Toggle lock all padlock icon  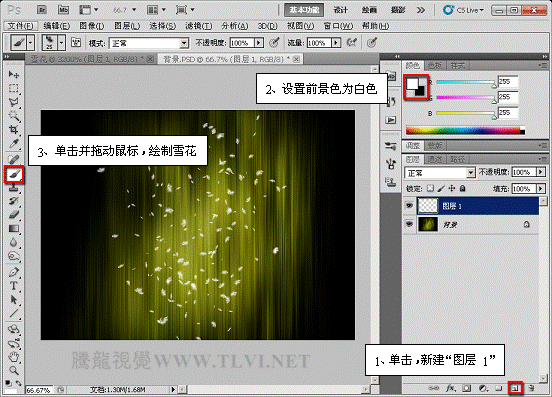(463, 189)
